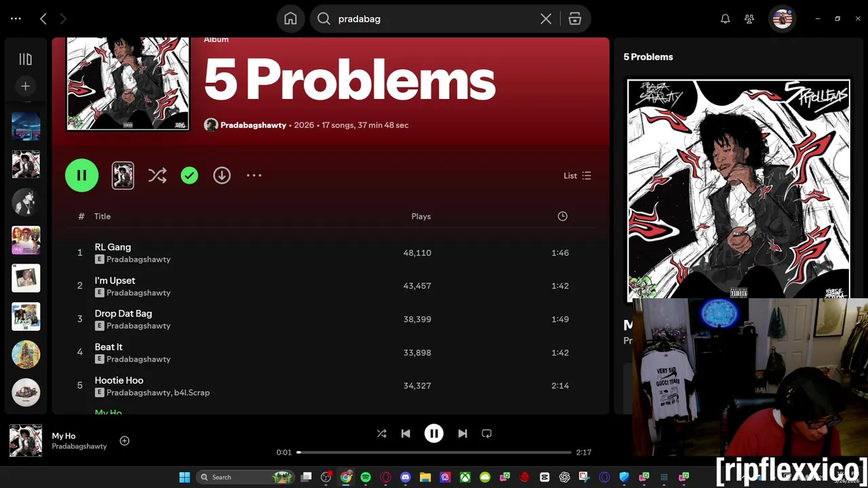The height and width of the screenshot is (488, 868).
Task: Click the now playing cover thumbnail
Action: click(26, 441)
